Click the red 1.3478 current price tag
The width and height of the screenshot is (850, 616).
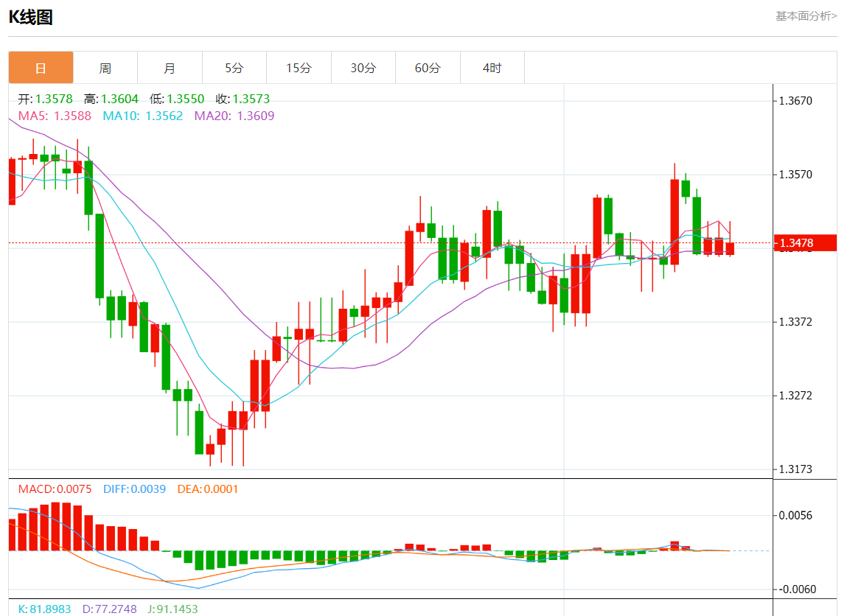point(804,242)
